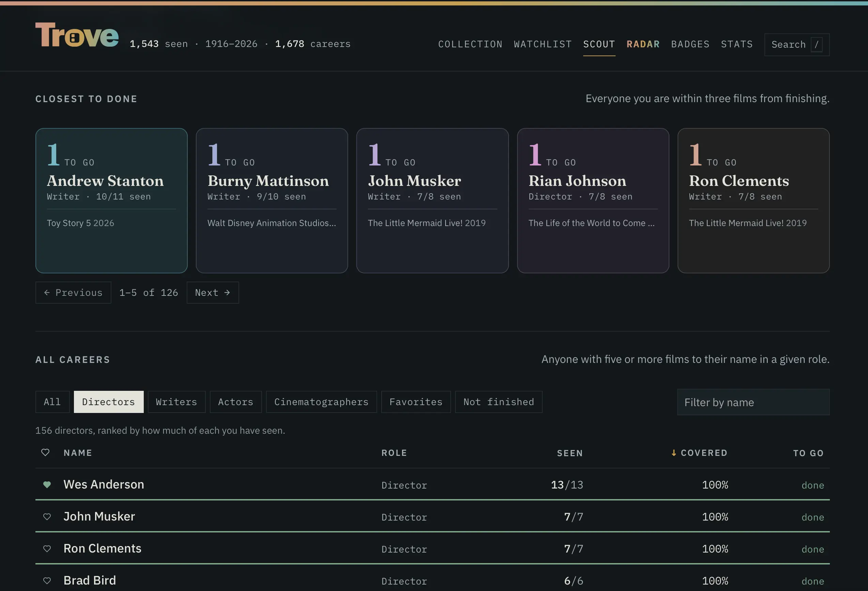Show All careers filter

pos(52,402)
